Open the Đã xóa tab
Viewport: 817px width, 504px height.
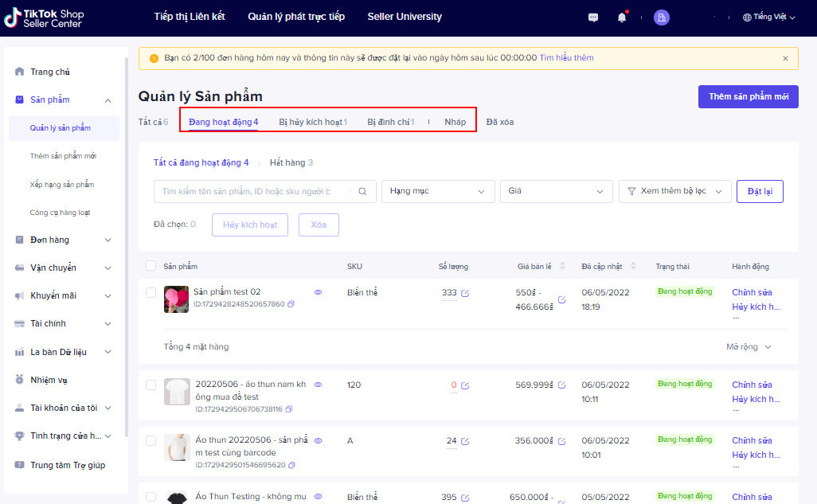(499, 122)
